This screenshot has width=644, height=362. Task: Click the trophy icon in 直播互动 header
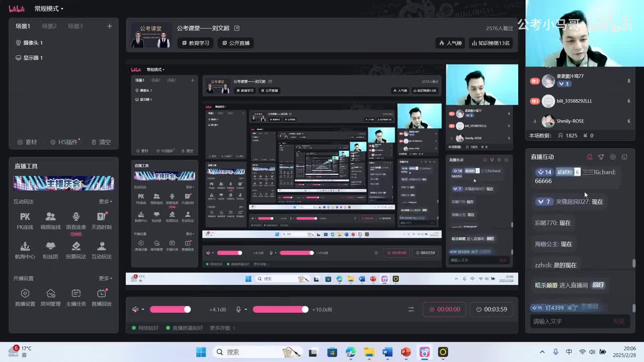click(601, 157)
